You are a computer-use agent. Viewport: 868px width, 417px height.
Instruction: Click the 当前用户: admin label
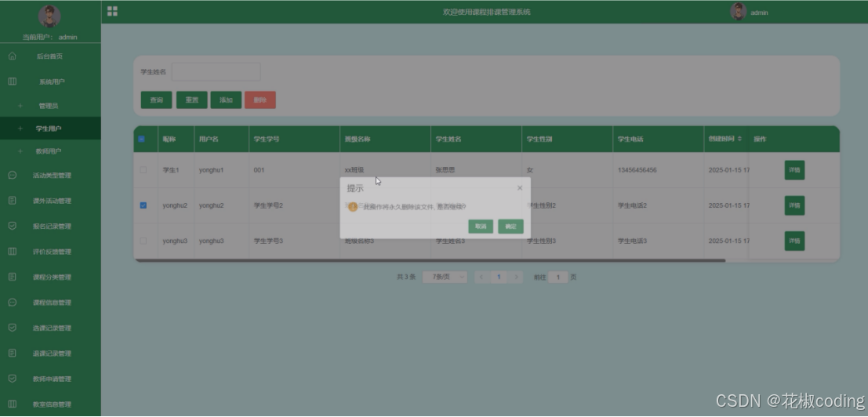click(x=50, y=37)
